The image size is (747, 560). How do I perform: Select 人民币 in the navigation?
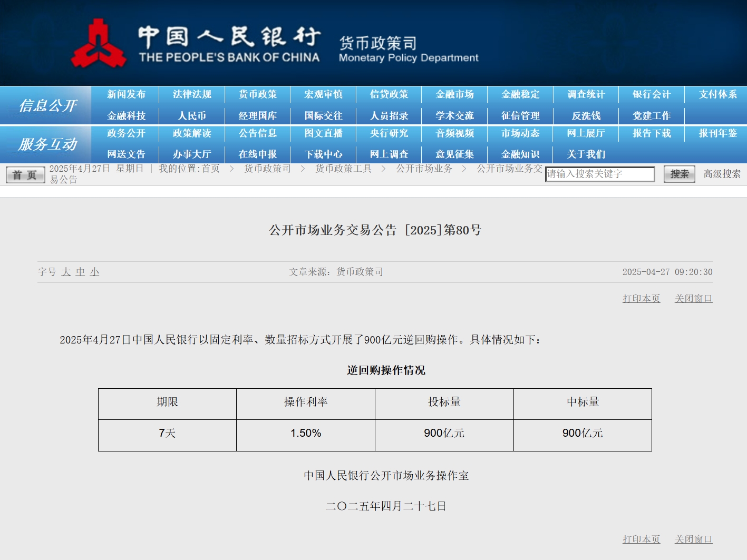[192, 116]
